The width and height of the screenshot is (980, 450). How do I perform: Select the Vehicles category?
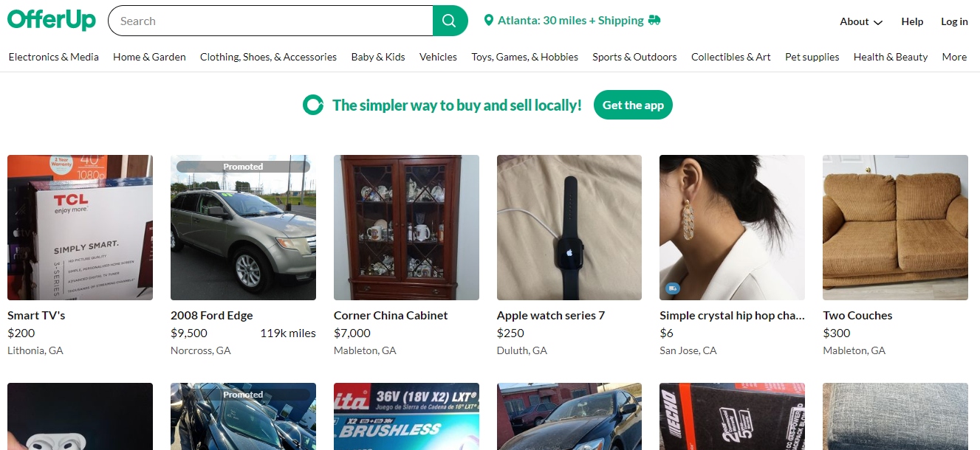[438, 57]
